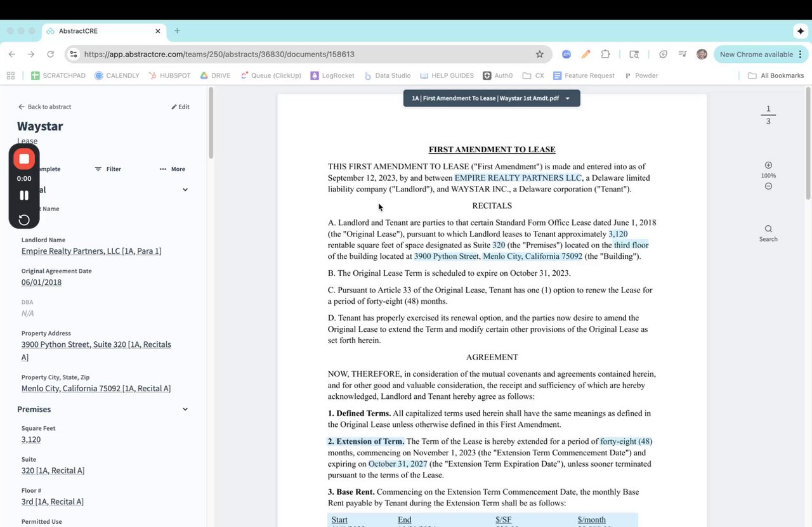Open the Data Studio bookmark
The height and width of the screenshot is (527, 812).
pos(388,75)
